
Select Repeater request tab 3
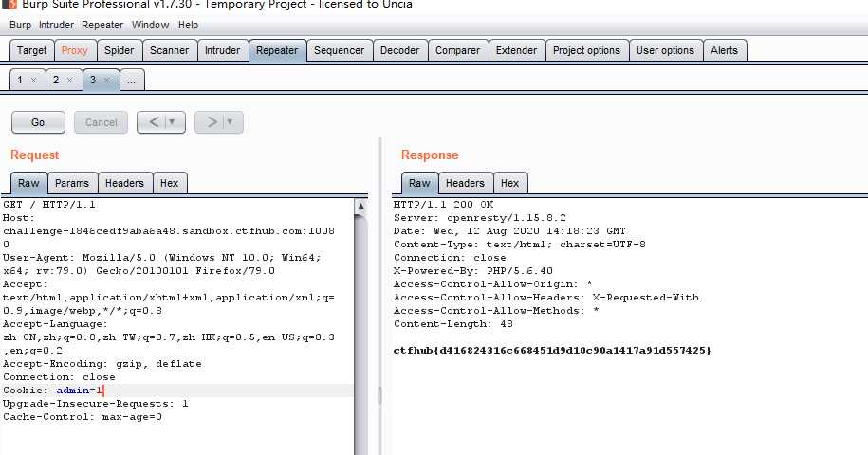click(x=93, y=81)
